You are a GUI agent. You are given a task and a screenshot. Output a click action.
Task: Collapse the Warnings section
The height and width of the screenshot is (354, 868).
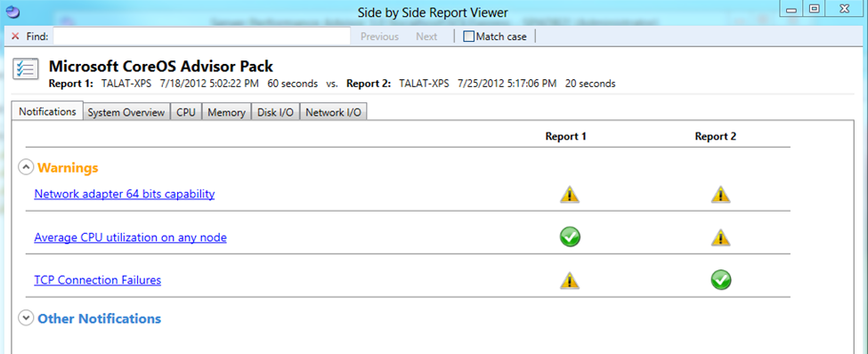(x=26, y=167)
